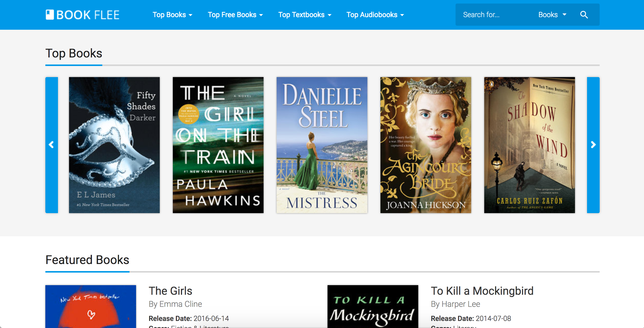Expand the Top Free Books menu
Viewport: 644px width, 328px height.
[x=235, y=15]
